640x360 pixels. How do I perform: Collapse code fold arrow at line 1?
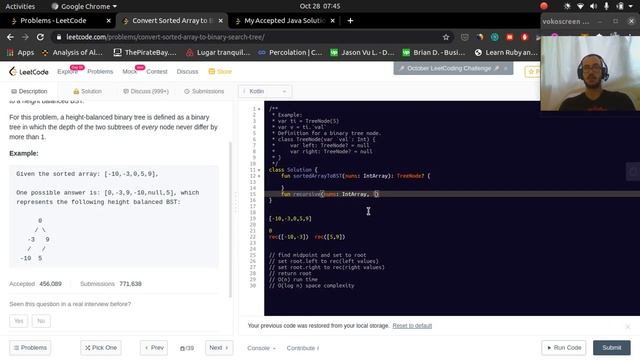tap(259, 109)
